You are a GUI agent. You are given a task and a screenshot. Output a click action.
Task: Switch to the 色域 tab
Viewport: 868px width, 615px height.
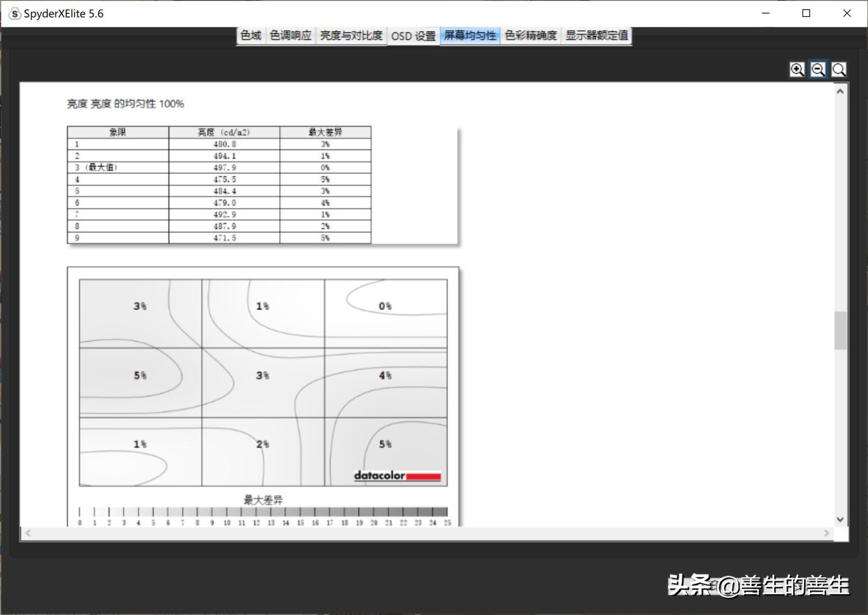point(251,36)
